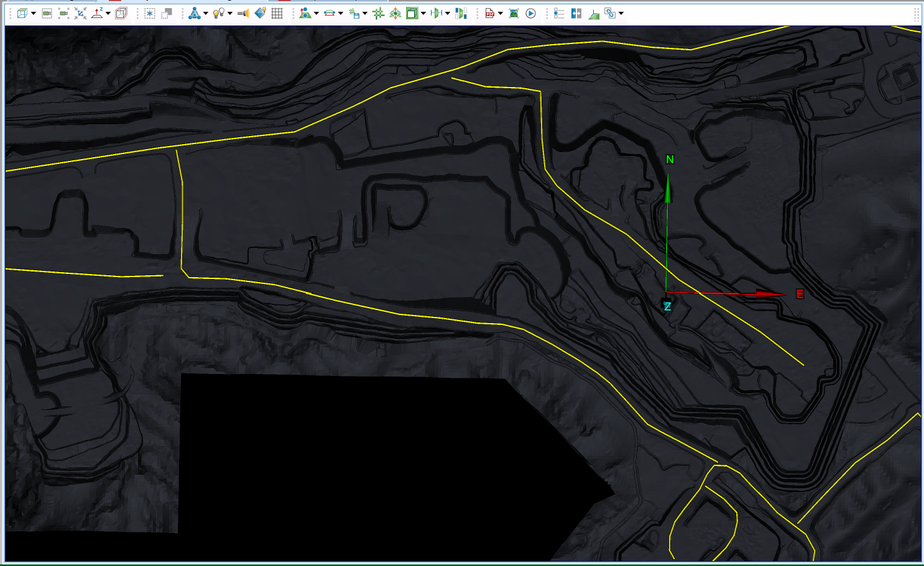Click the green crosshair snap icon
924x566 pixels.
pyautogui.click(x=378, y=13)
